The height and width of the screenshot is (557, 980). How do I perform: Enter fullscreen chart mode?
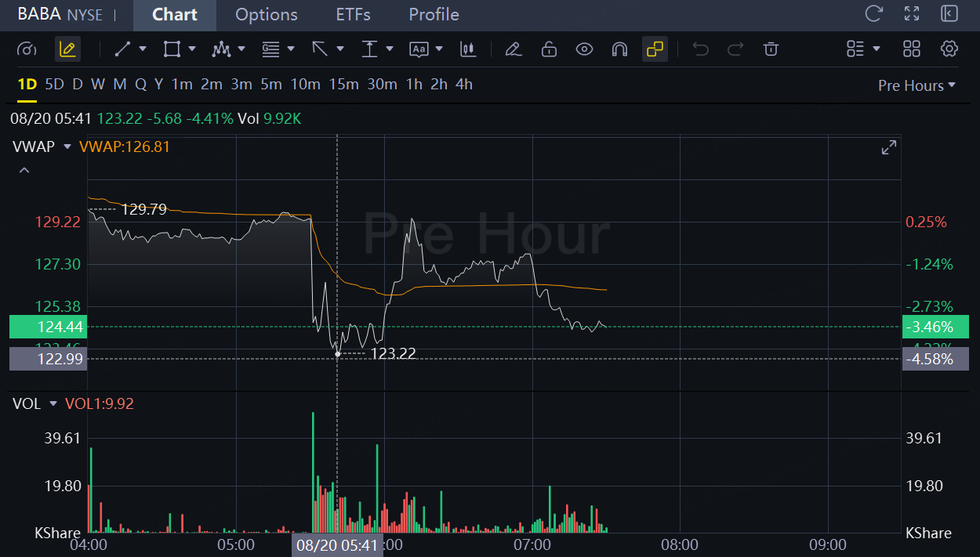[912, 13]
